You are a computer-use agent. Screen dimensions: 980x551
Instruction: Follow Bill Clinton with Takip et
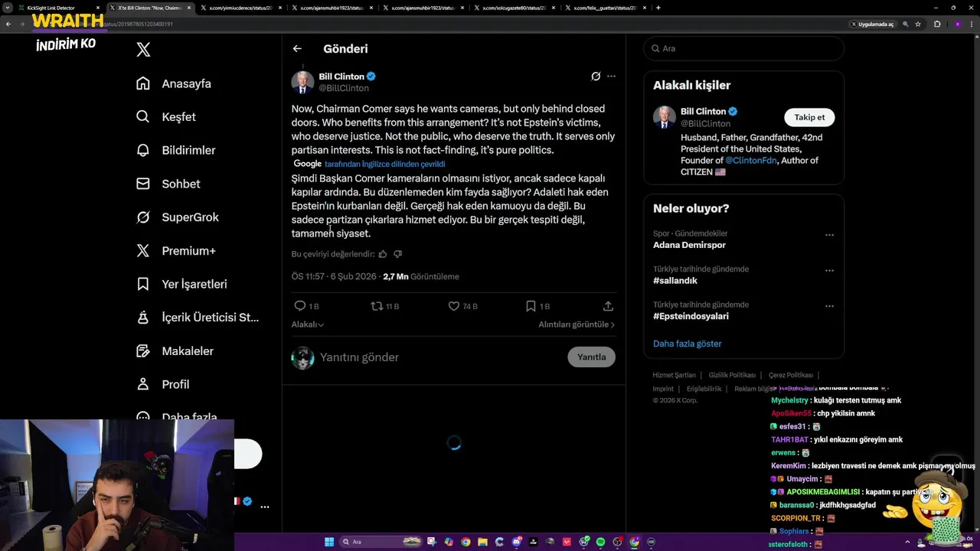[x=809, y=117]
